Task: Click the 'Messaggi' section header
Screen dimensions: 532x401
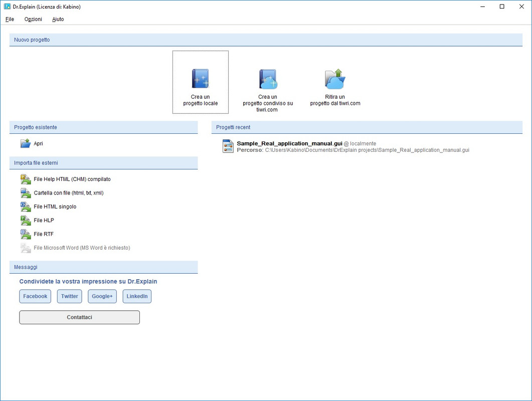Action: pyautogui.click(x=103, y=267)
